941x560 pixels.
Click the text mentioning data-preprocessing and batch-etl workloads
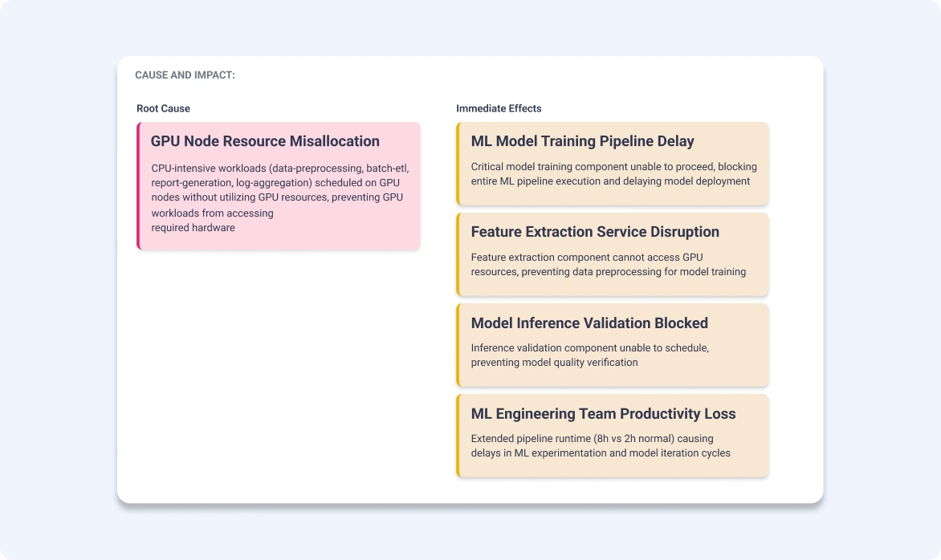[x=279, y=168]
